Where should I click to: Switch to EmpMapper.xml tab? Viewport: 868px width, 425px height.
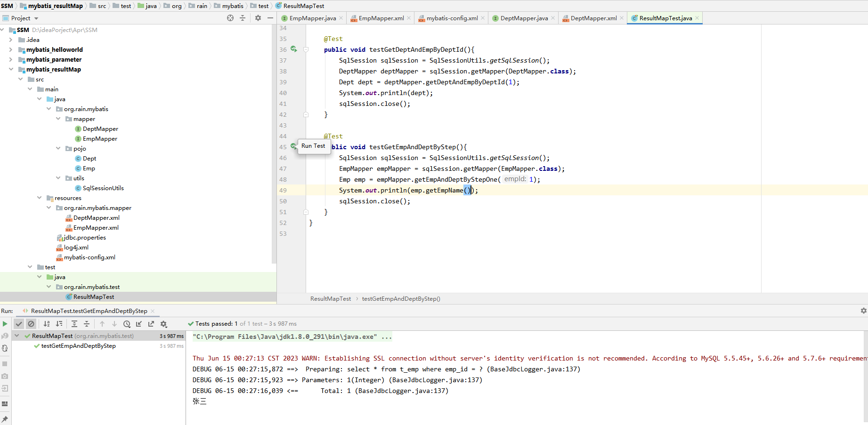click(381, 18)
